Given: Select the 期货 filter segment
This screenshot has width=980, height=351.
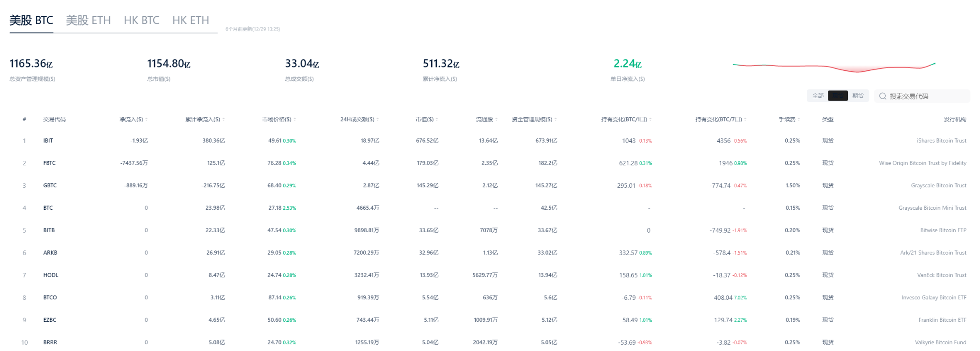Looking at the screenshot, I should point(858,96).
